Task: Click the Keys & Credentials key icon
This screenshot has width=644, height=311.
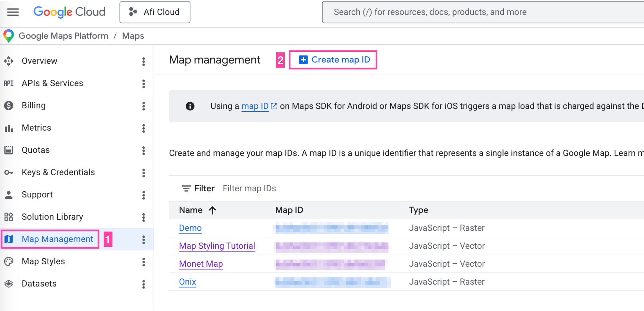Action: click(x=9, y=172)
